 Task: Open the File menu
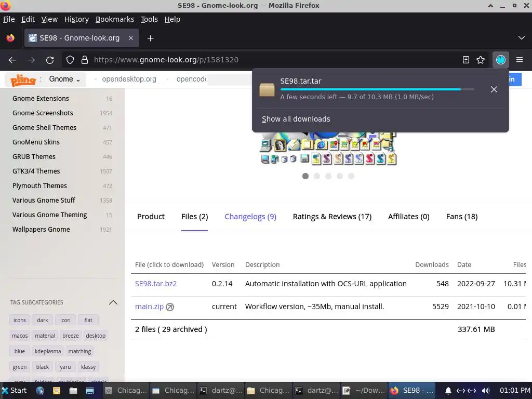tap(9, 19)
